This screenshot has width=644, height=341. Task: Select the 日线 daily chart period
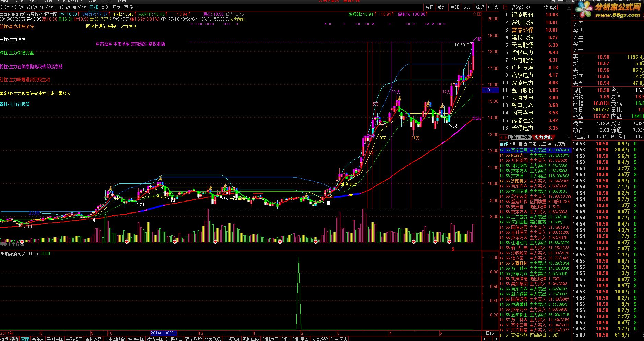[x=94, y=7]
